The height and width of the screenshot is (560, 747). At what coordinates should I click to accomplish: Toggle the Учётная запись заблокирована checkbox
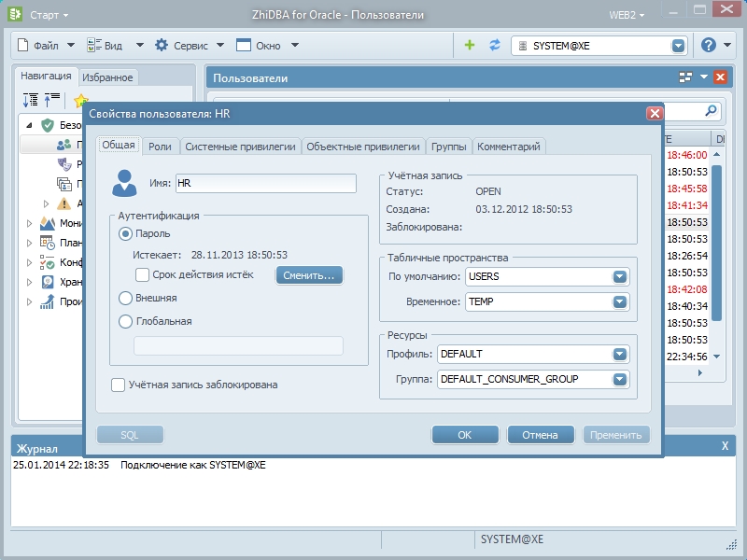click(x=119, y=385)
